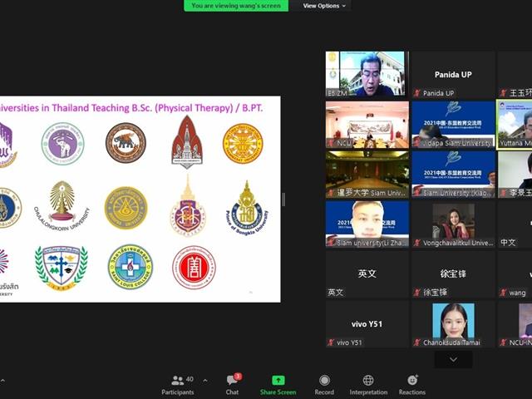
Task: Open the Participants panel
Action: click(x=177, y=385)
